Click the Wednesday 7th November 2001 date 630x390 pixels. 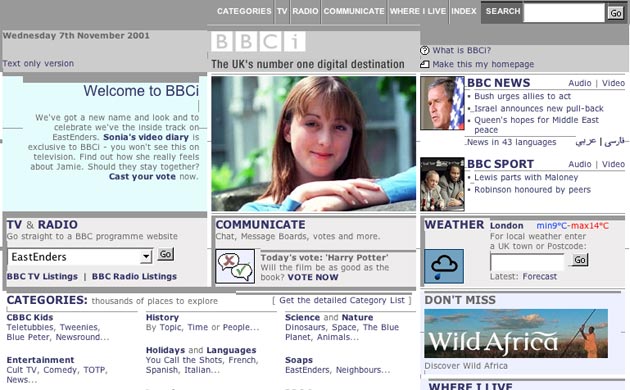click(76, 35)
